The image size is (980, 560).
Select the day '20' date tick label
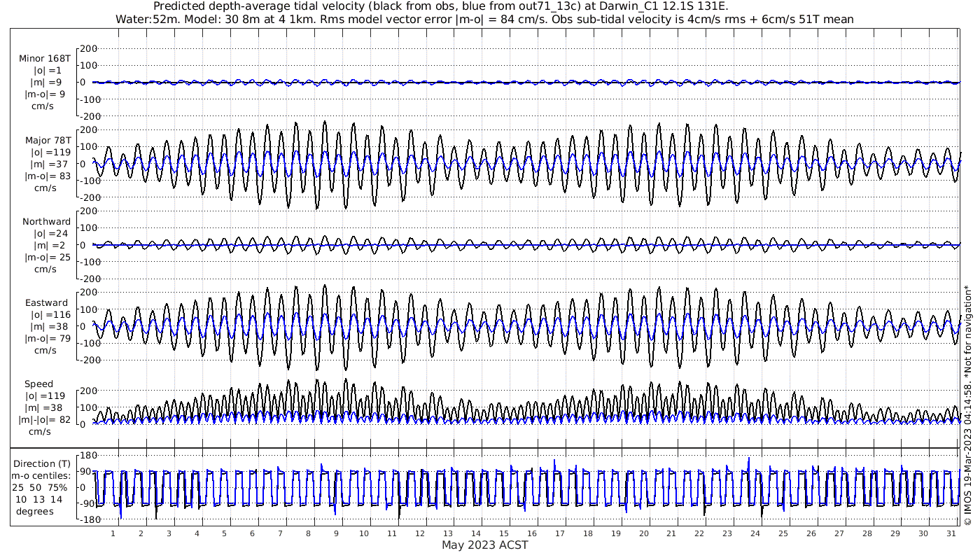pos(643,533)
